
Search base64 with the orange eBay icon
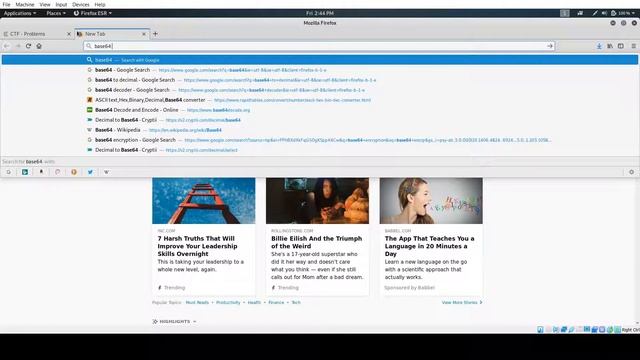tap(74, 172)
